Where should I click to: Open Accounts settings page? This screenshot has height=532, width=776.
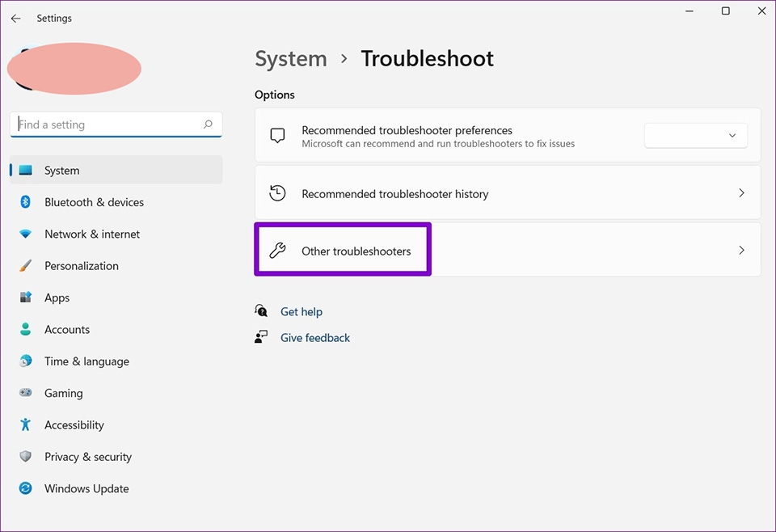pos(116,329)
